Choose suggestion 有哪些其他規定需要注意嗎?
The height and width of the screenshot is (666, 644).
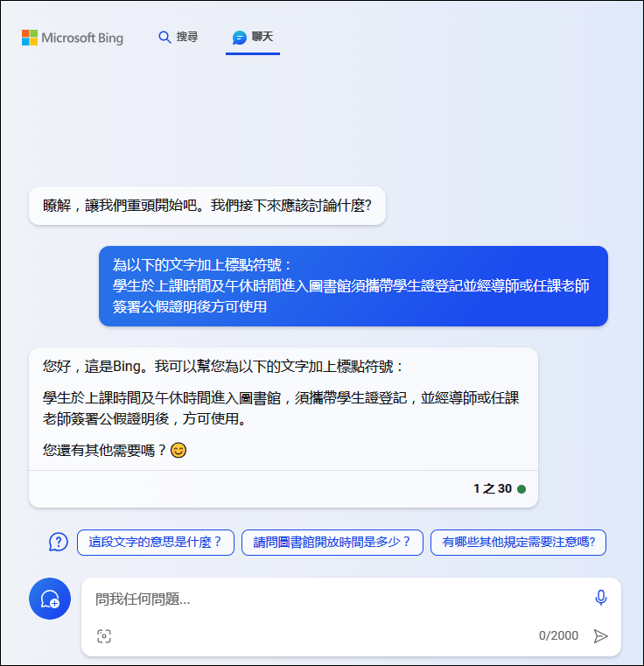(518, 543)
